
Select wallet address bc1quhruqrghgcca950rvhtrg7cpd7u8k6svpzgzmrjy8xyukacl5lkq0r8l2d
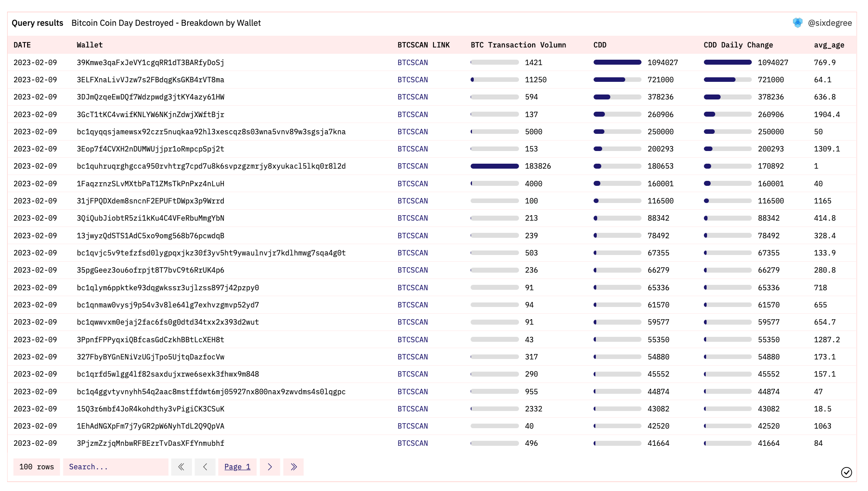click(211, 166)
